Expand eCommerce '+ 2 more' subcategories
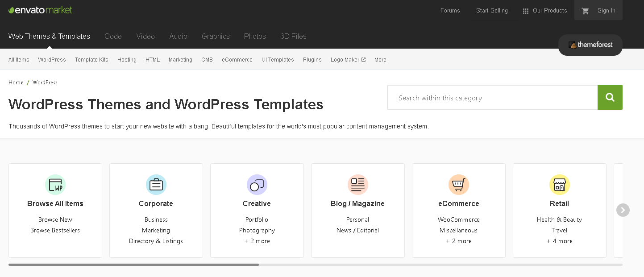This screenshot has height=277, width=644. click(459, 241)
